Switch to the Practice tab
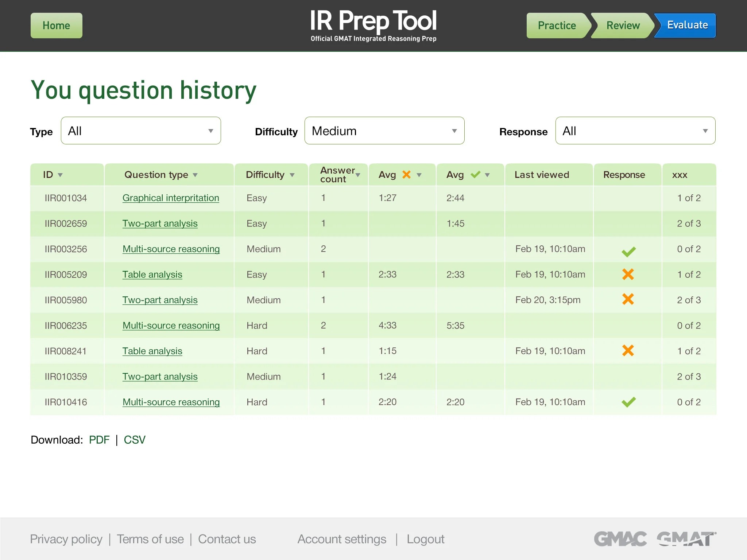 point(556,25)
